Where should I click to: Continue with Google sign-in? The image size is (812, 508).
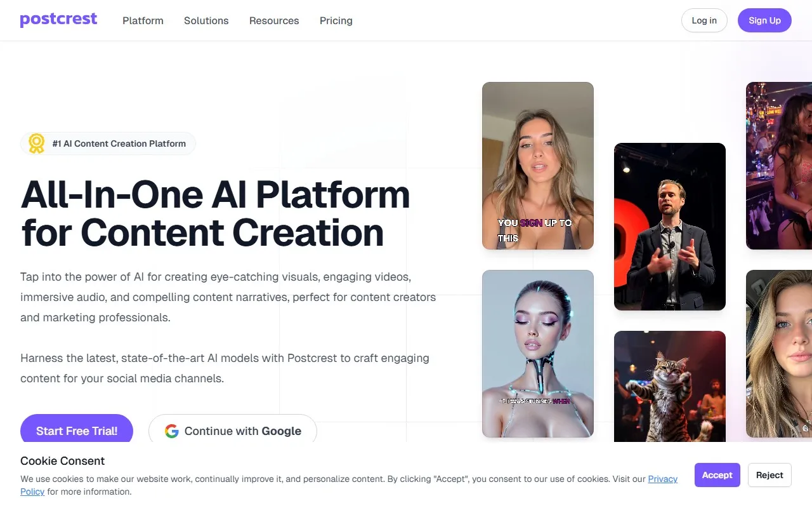point(233,431)
